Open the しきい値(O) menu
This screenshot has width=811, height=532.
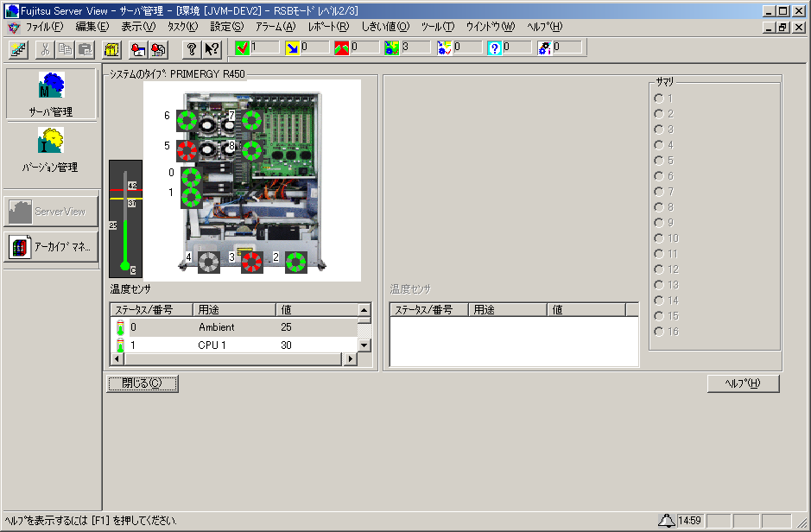pyautogui.click(x=385, y=27)
